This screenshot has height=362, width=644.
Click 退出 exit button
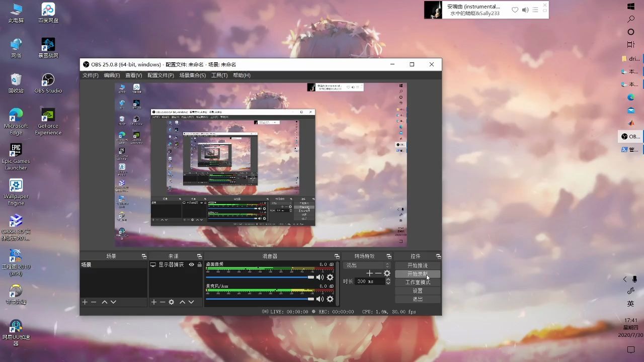pos(418,299)
